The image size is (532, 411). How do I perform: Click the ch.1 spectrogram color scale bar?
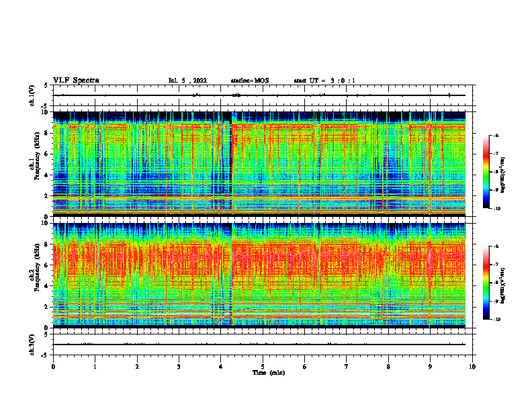click(x=486, y=172)
